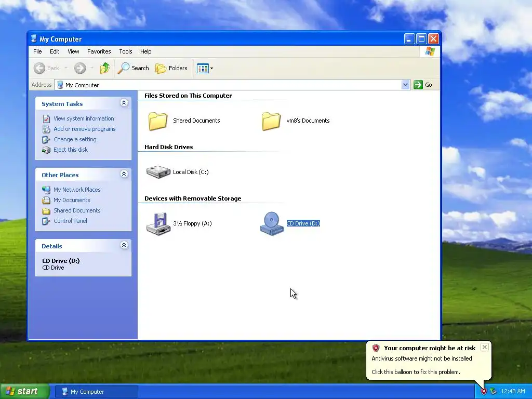Open the Back history dropdown arrow
This screenshot has width=532, height=399.
(x=66, y=68)
